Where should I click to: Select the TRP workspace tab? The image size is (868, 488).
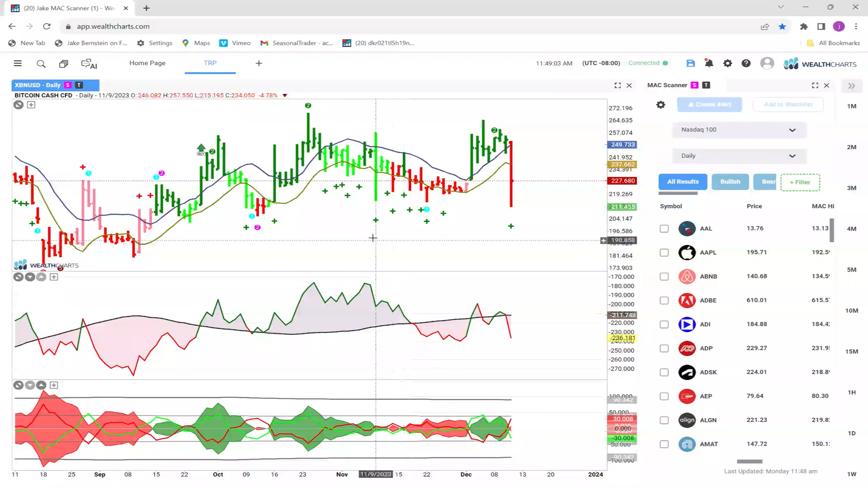click(210, 63)
